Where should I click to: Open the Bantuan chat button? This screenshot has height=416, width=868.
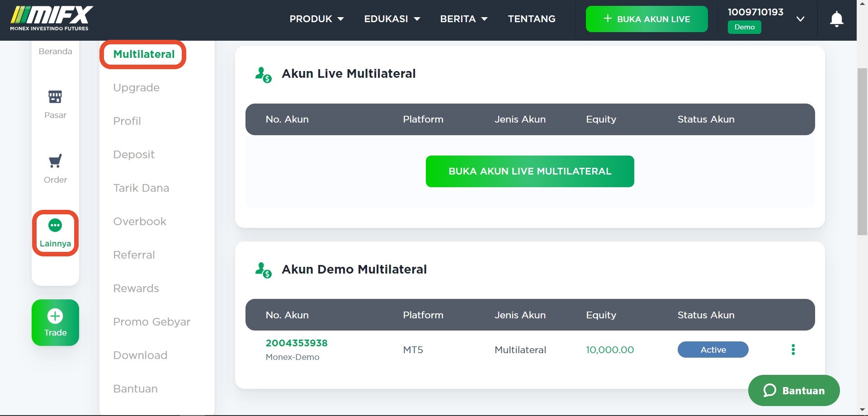click(794, 390)
